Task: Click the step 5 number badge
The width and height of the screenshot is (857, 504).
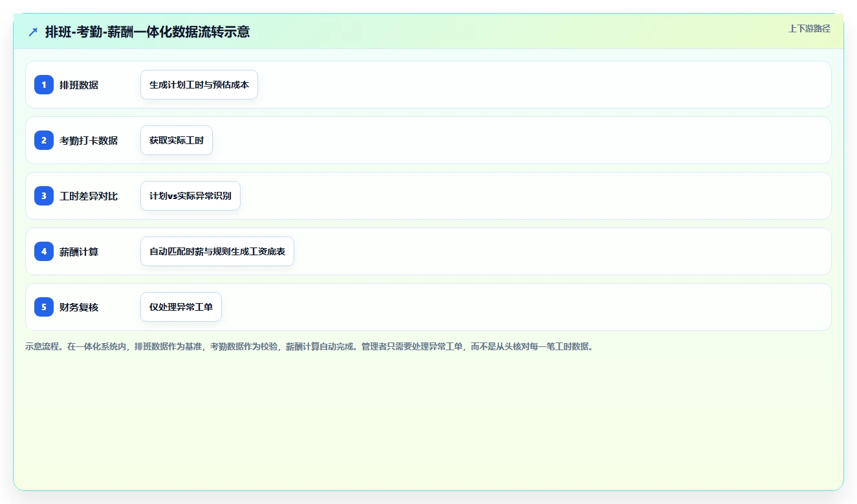Action: pyautogui.click(x=44, y=307)
